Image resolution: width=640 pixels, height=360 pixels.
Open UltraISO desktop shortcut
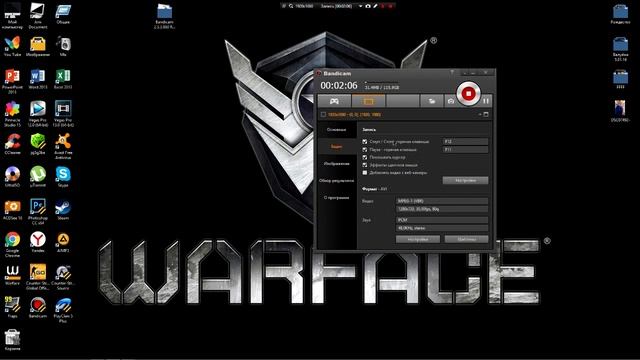pyautogui.click(x=12, y=177)
